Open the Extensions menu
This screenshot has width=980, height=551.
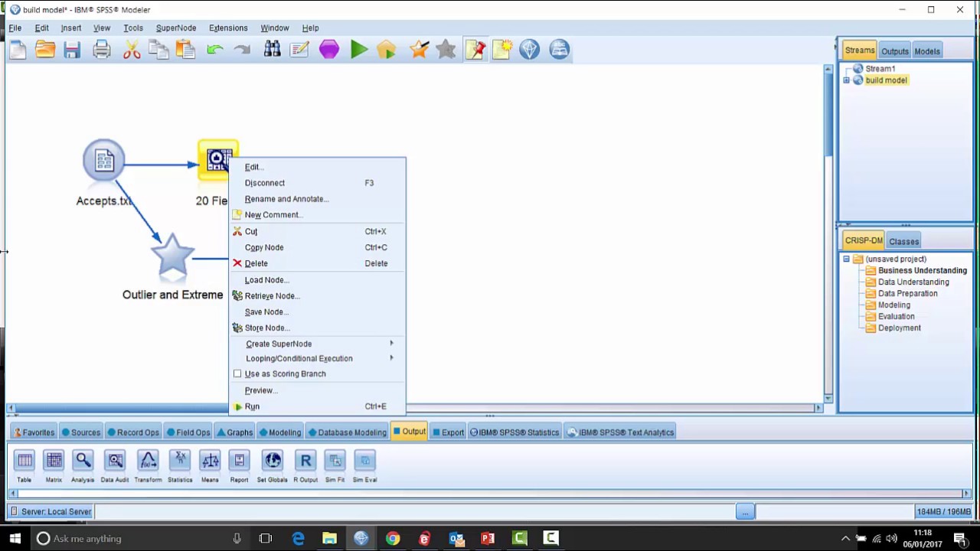tap(228, 28)
